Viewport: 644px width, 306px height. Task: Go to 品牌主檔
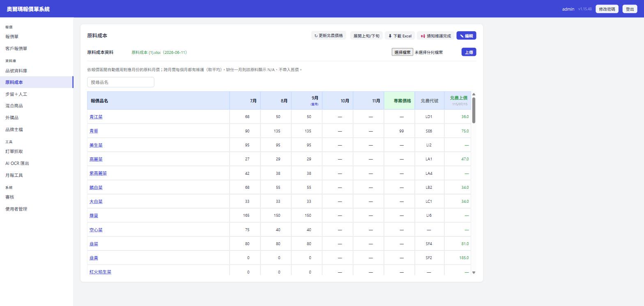coord(37,130)
